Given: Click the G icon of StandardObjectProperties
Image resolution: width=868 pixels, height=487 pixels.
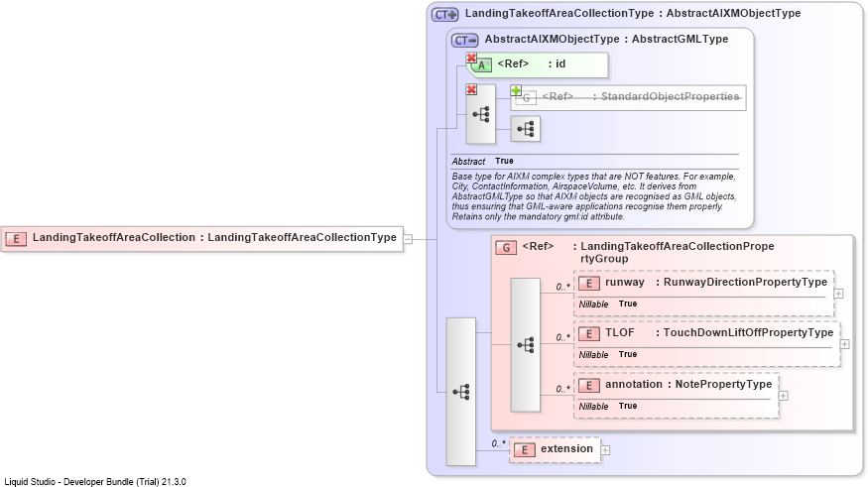Looking at the screenshot, I should click(x=526, y=98).
